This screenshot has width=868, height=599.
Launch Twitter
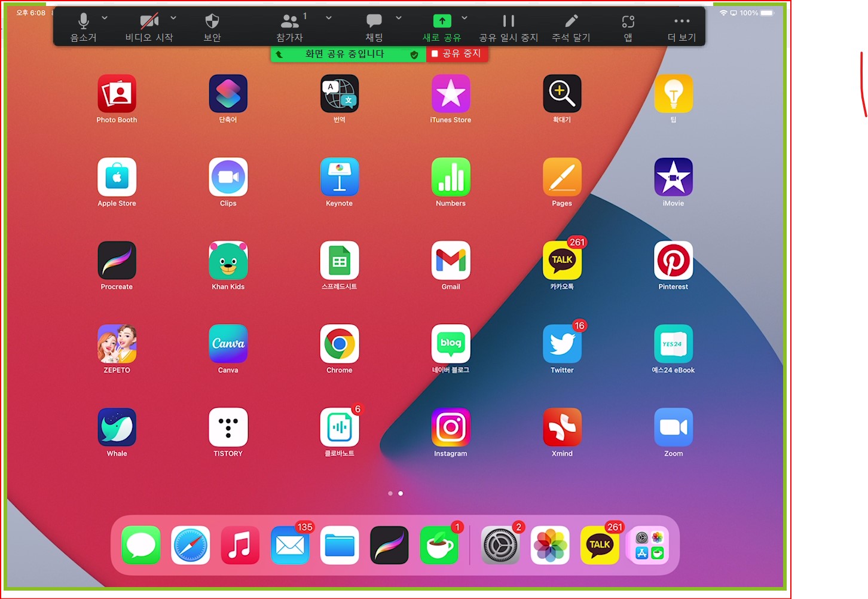click(562, 344)
